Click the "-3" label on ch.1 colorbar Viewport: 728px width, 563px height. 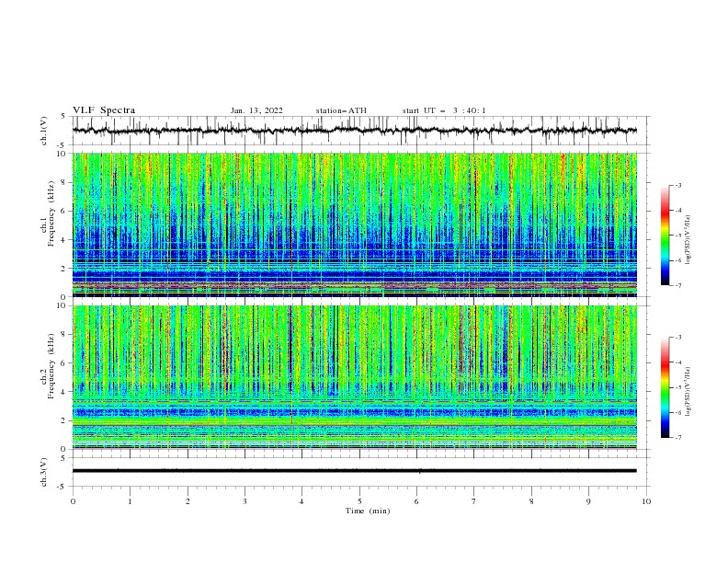coord(678,185)
